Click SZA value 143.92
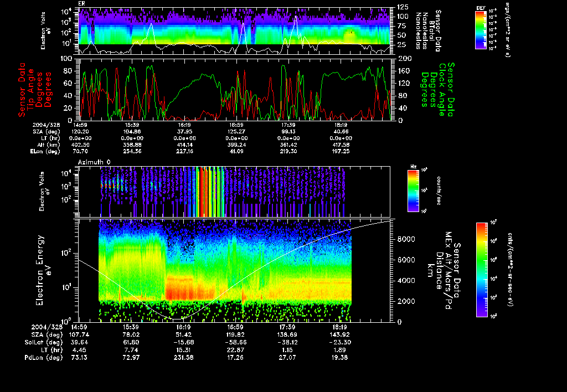Screen dimensions: 567x392 pos(339,335)
